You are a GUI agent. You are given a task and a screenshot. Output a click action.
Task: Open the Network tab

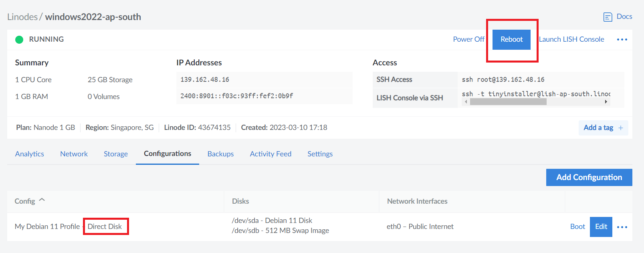pyautogui.click(x=74, y=154)
